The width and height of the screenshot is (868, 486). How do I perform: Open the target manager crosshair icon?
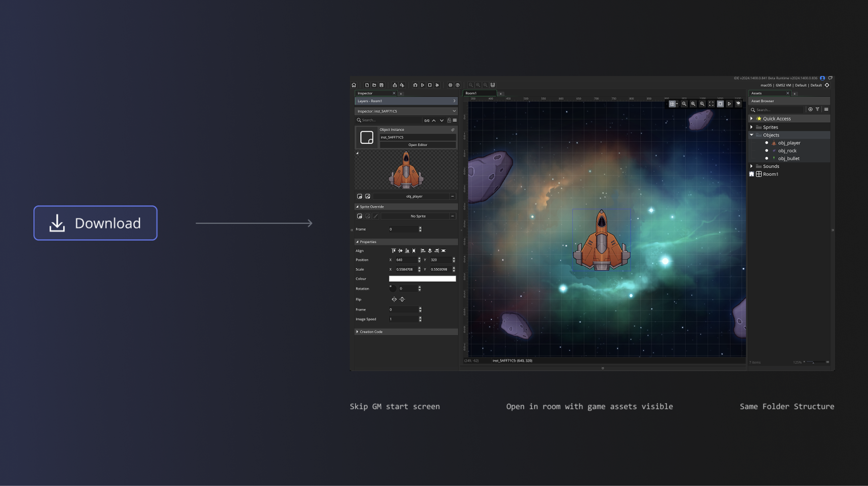(x=827, y=85)
